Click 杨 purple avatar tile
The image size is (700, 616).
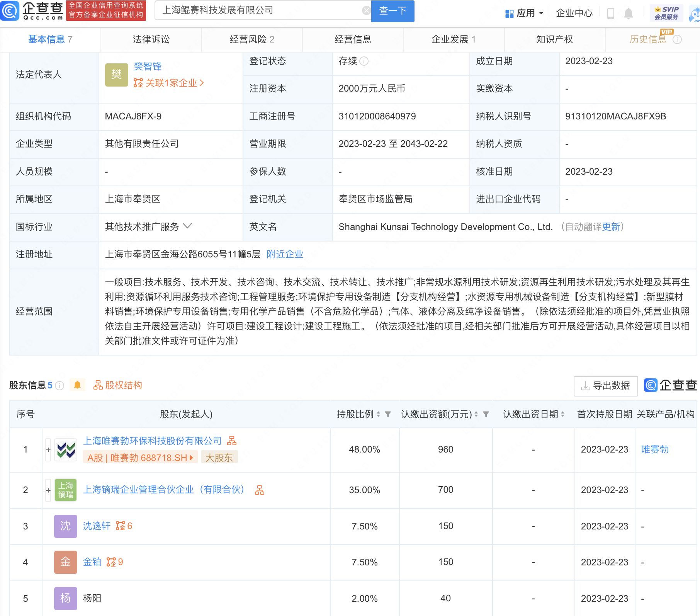tap(66, 598)
